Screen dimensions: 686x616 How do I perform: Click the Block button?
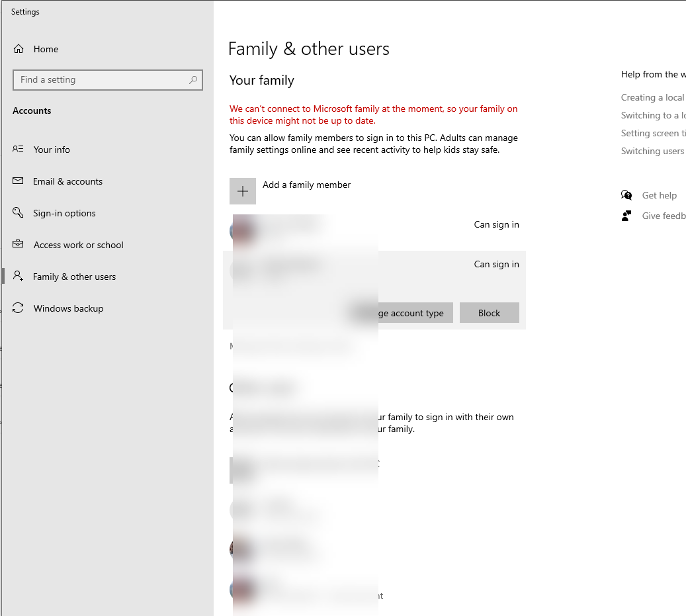coord(489,313)
